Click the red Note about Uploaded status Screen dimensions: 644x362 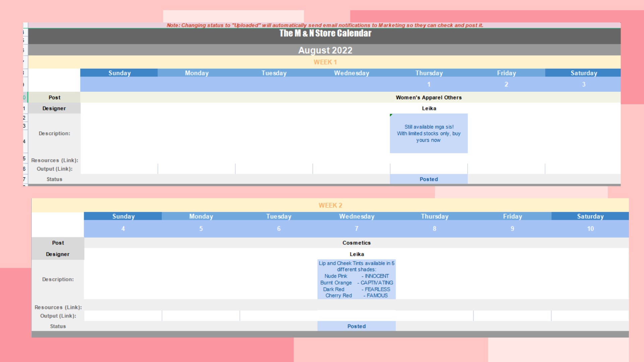(x=325, y=25)
